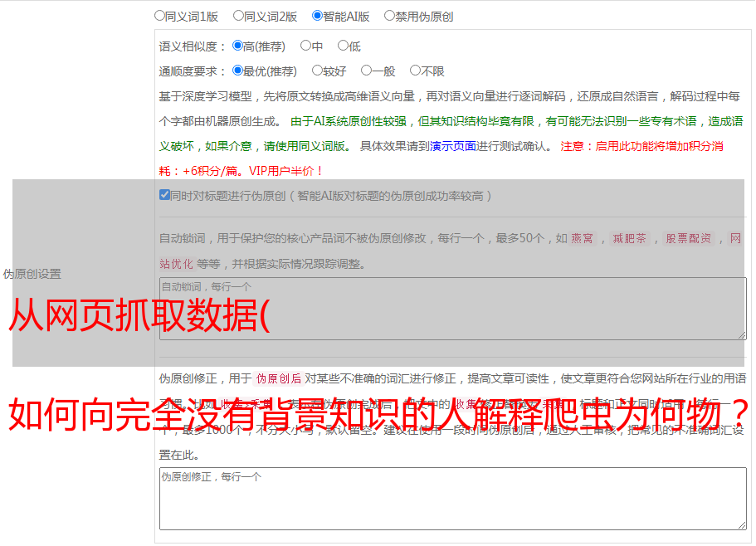
Task: Grab the 伪原创修正 textarea resize handle
Action: point(742,525)
